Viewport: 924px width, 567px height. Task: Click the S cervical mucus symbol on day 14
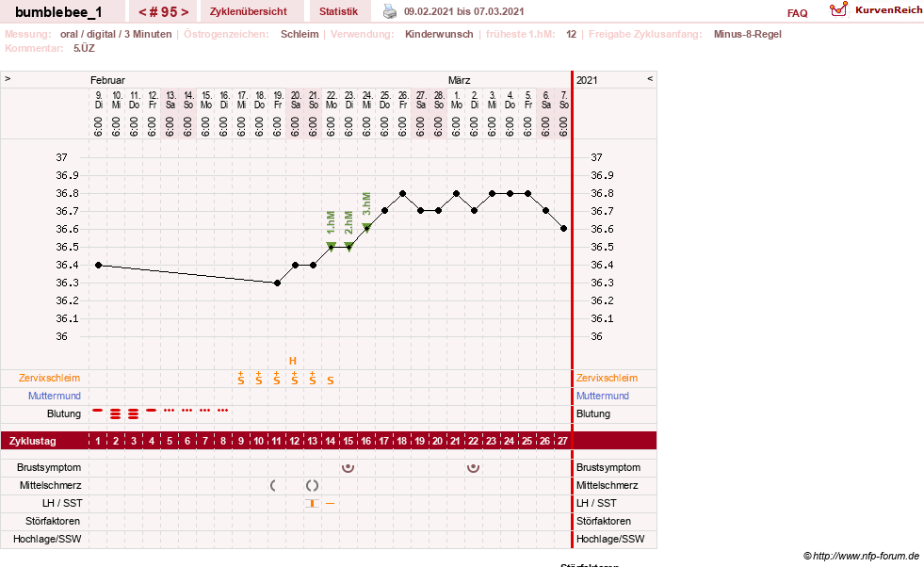click(x=331, y=381)
